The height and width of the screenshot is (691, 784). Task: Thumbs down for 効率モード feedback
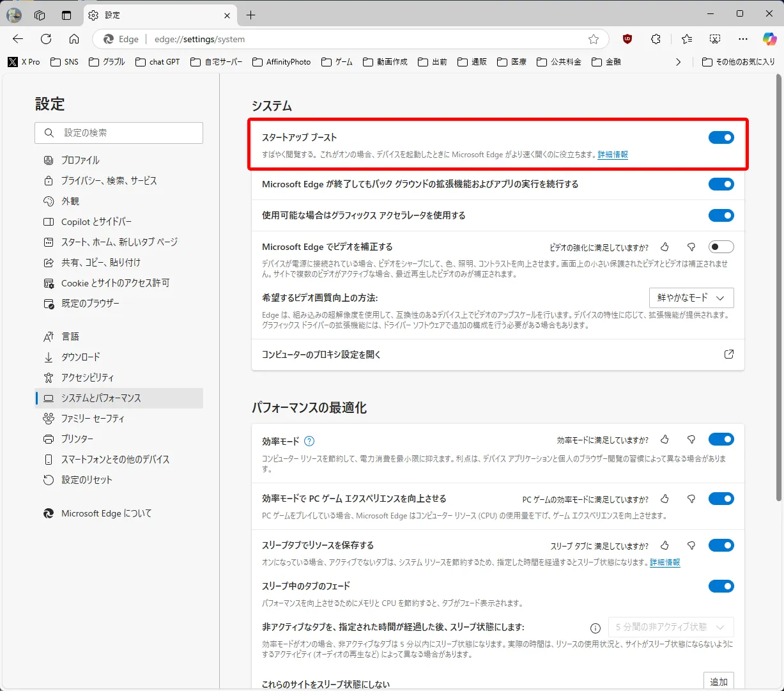691,440
